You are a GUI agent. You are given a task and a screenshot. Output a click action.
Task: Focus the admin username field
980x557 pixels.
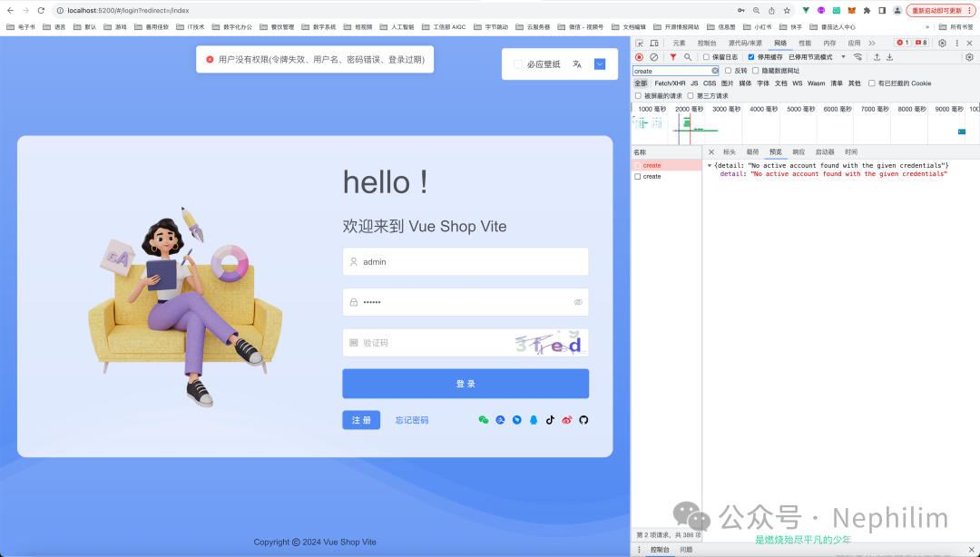465,262
